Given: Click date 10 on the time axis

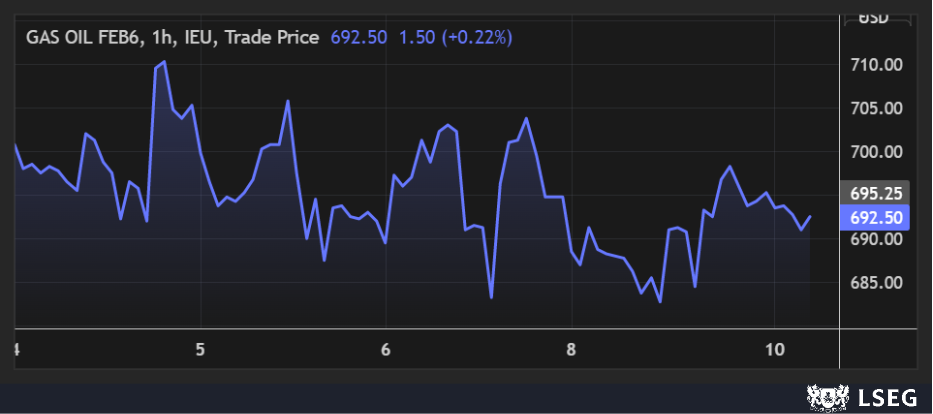Looking at the screenshot, I should pyautogui.click(x=774, y=350).
